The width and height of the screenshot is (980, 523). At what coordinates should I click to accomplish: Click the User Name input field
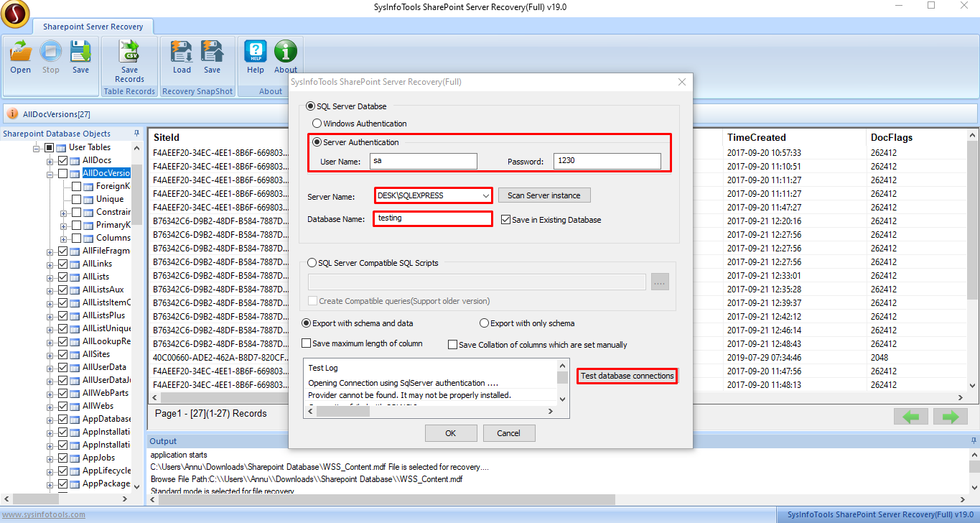click(424, 162)
